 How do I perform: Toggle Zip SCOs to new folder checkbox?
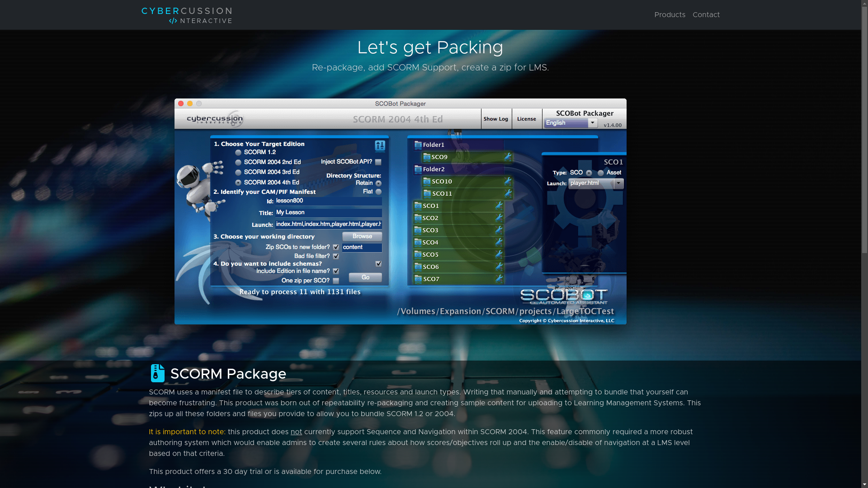pyautogui.click(x=336, y=247)
